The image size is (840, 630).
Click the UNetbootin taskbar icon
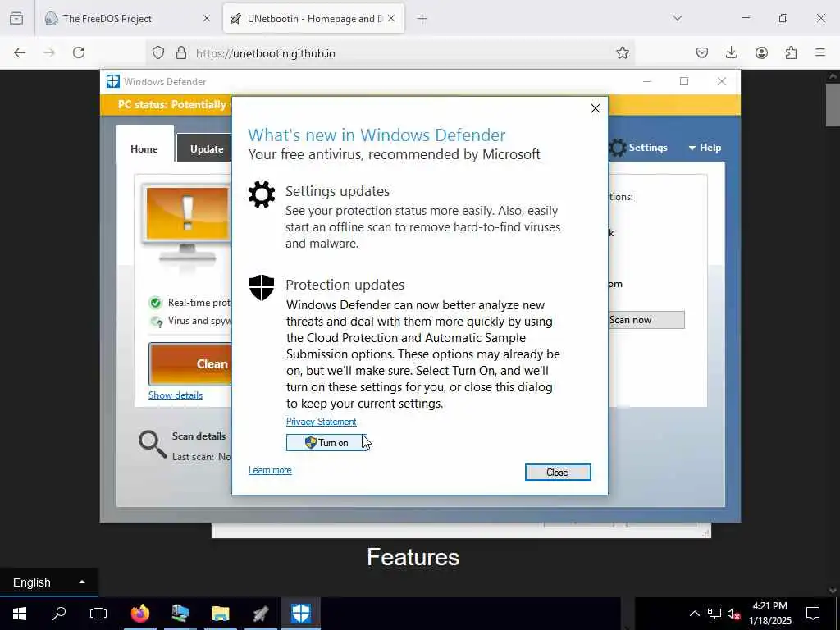[260, 614]
